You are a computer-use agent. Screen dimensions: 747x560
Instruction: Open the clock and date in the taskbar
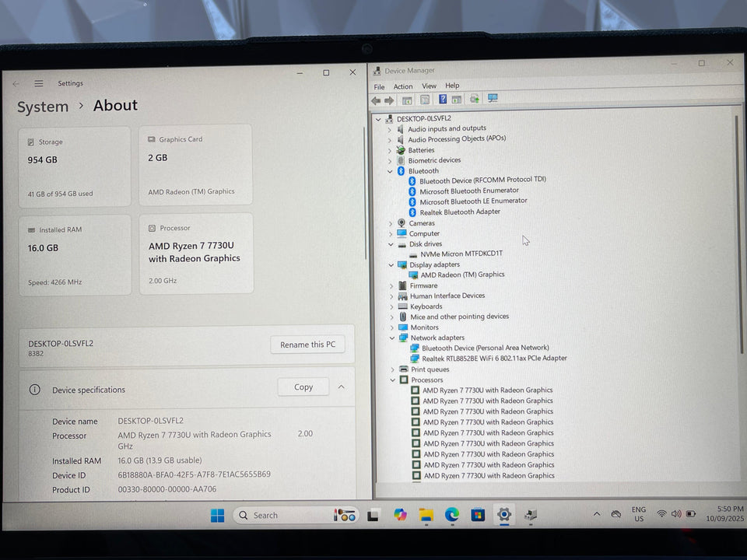click(724, 513)
